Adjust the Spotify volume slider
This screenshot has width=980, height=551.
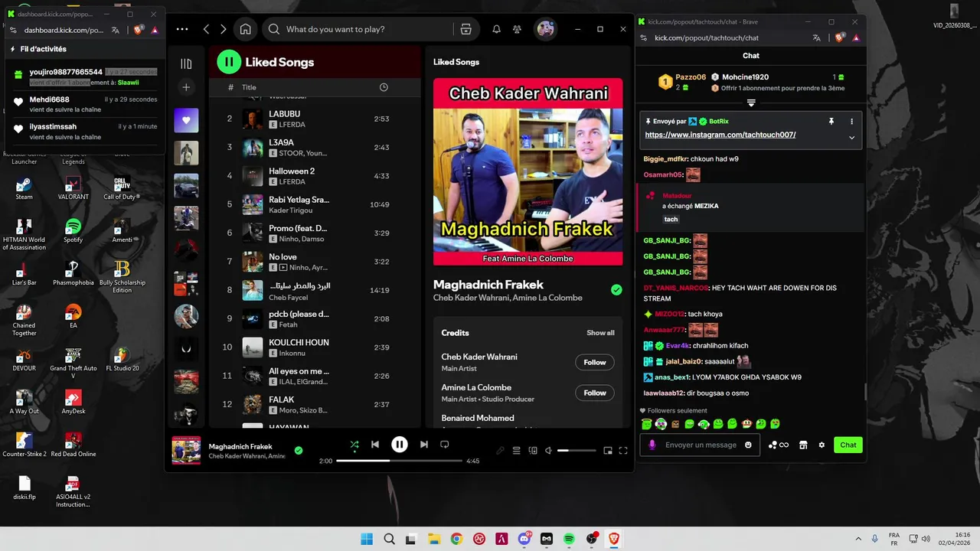(x=576, y=451)
